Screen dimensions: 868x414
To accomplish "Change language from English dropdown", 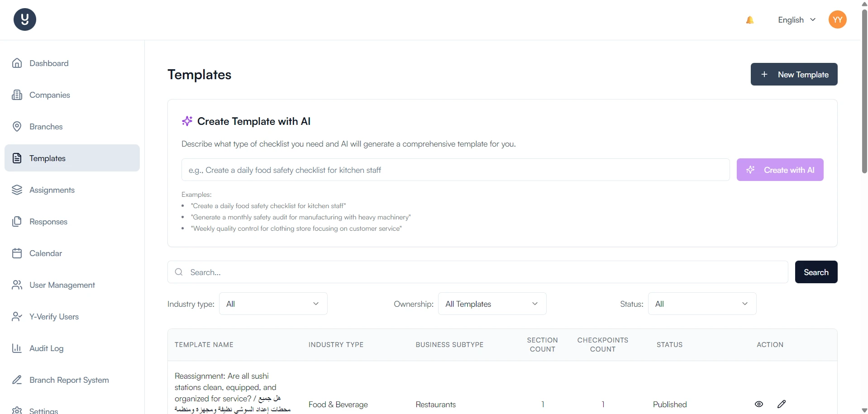I will click(x=796, y=20).
